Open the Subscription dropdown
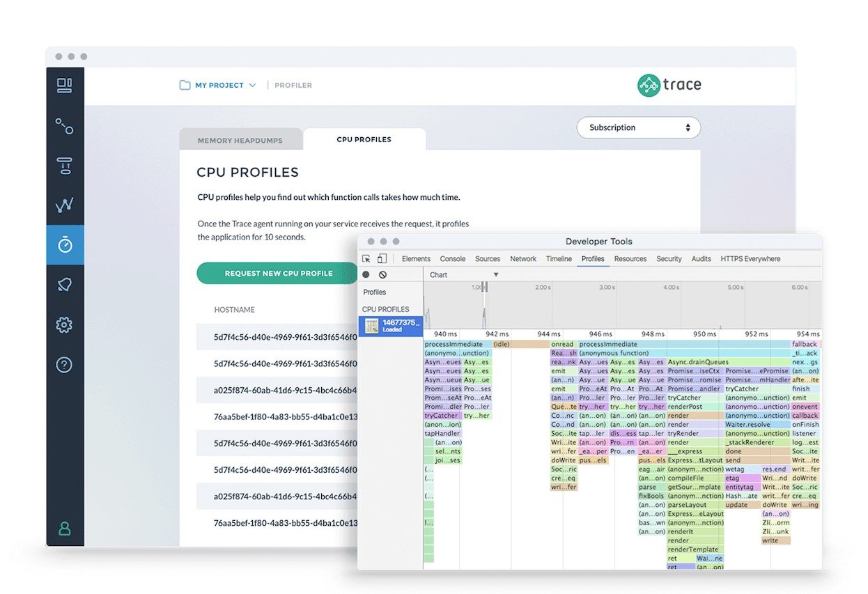The image size is (868, 594). [x=638, y=127]
